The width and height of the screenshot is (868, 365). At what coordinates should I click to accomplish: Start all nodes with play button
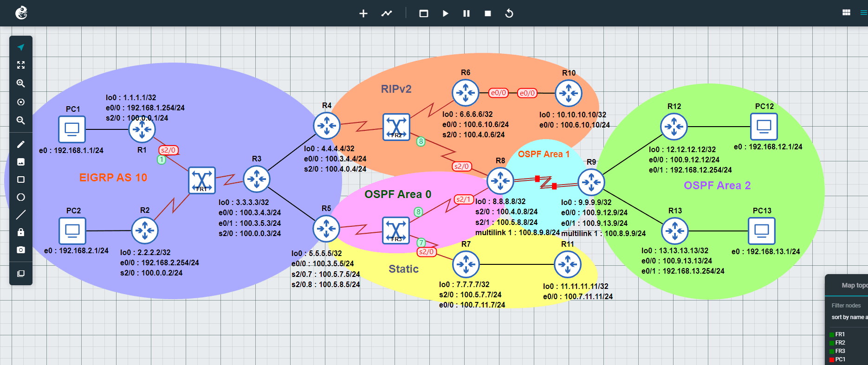(x=445, y=13)
